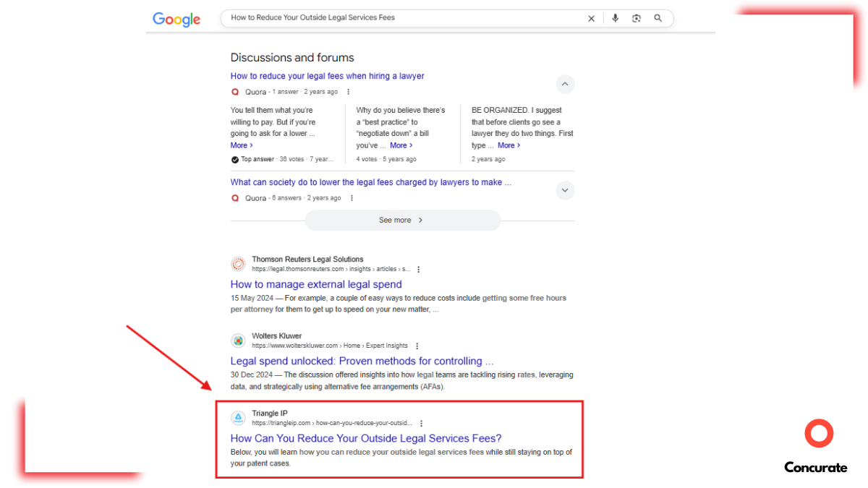Open the three-dot menu beside Quora 6 answers
This screenshot has height=488, width=868.
coord(352,198)
